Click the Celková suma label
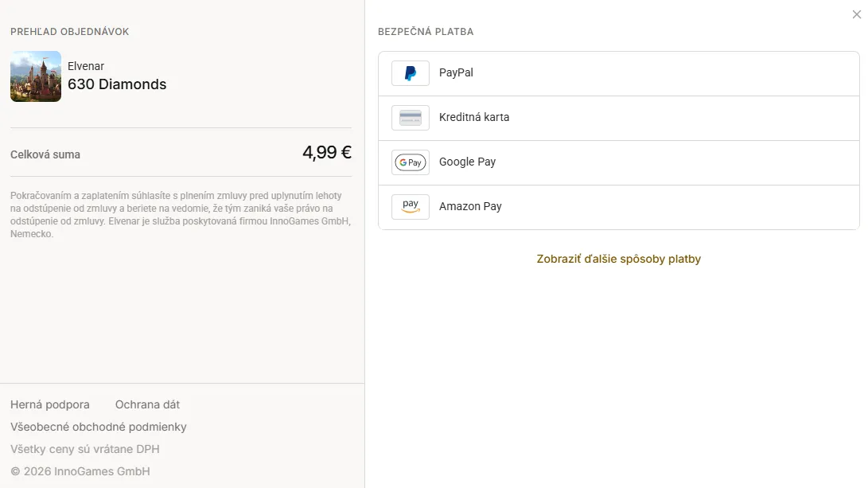 (45, 154)
